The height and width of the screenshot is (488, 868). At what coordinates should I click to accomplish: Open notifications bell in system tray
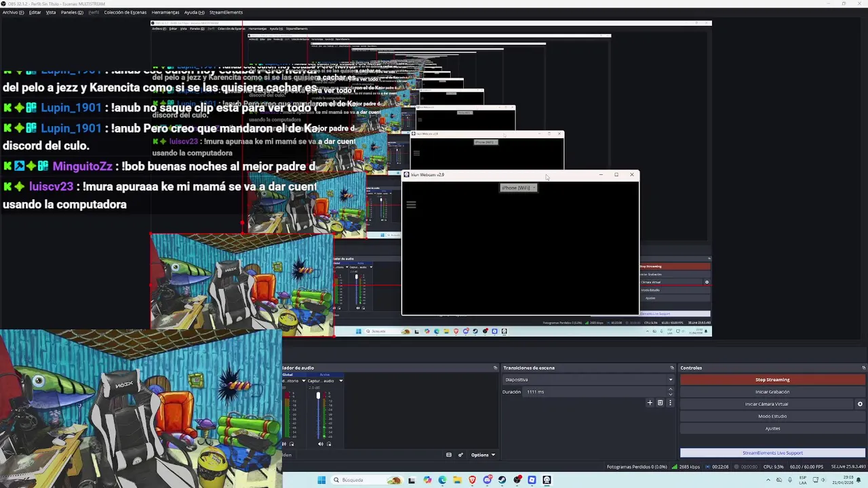859,480
